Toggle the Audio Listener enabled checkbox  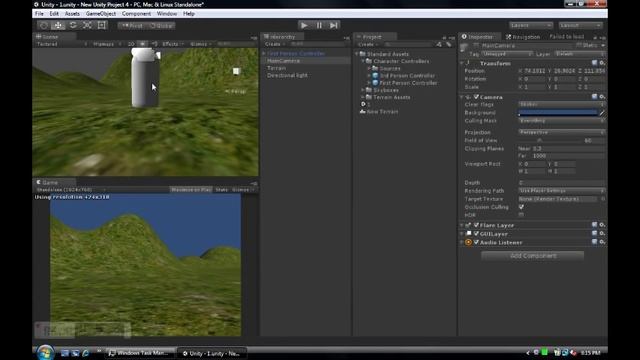coord(476,242)
